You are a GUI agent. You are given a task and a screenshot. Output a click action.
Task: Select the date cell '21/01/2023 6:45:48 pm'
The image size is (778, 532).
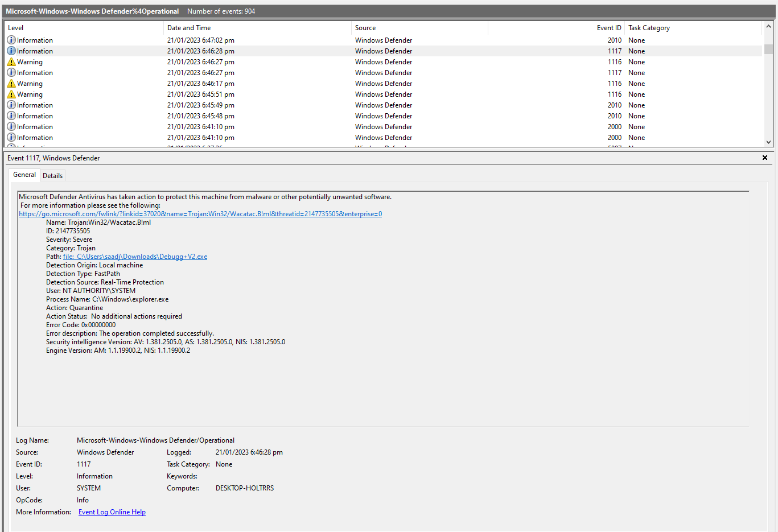[201, 116]
